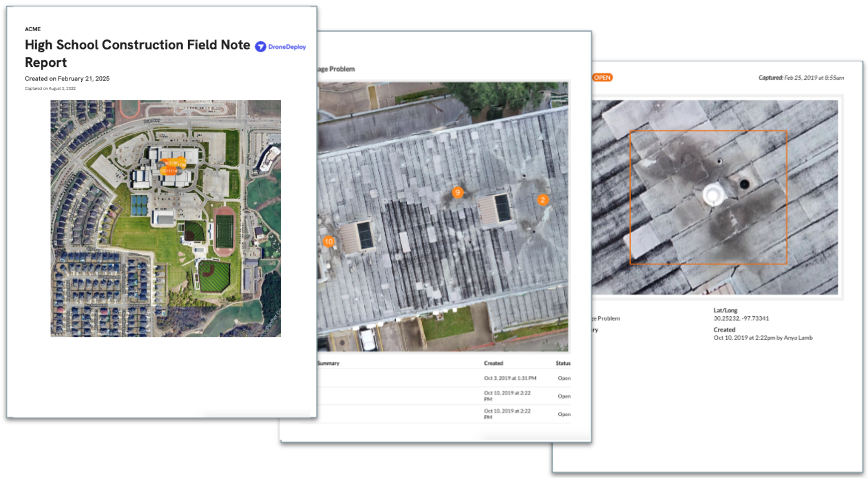The width and height of the screenshot is (868, 488).
Task: Open the roof overview image on the middle page
Action: [443, 217]
